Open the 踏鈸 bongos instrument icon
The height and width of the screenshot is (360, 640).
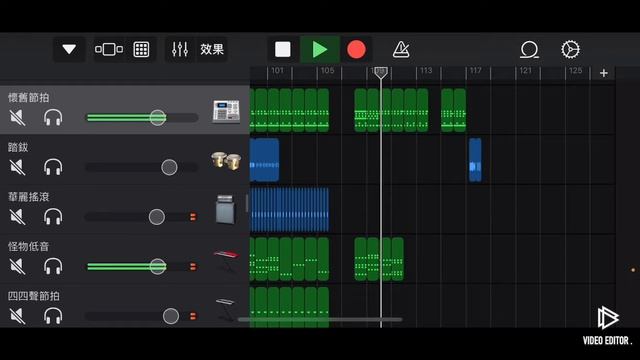click(x=226, y=161)
